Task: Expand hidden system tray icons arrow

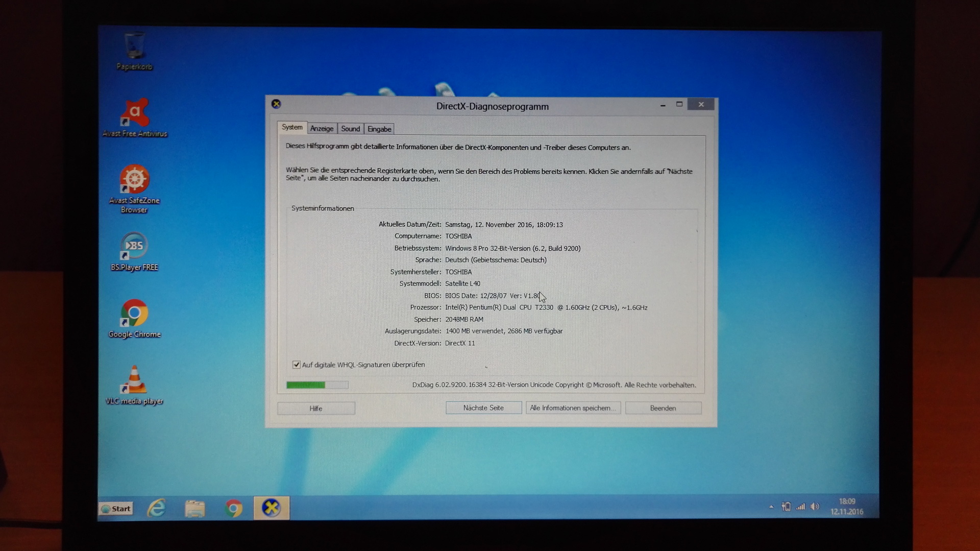Action: (771, 507)
